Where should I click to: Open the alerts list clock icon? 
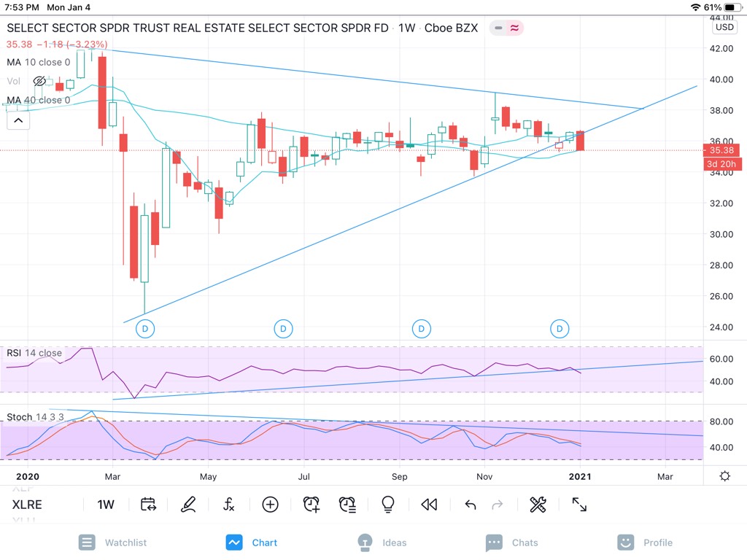pyautogui.click(x=347, y=505)
